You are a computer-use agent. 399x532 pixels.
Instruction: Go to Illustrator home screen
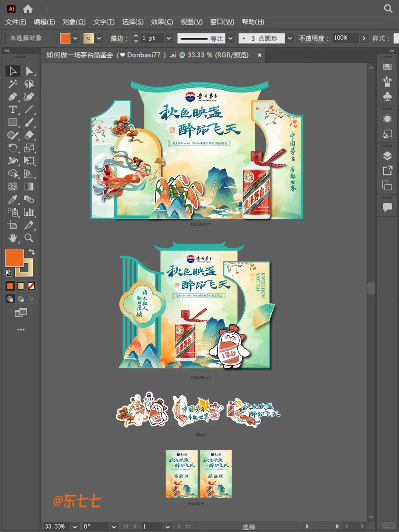(28, 8)
